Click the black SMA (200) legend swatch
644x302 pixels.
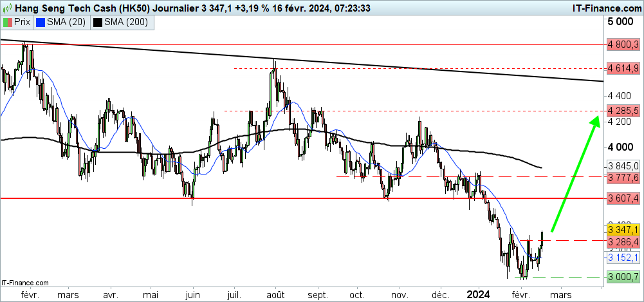(x=98, y=22)
